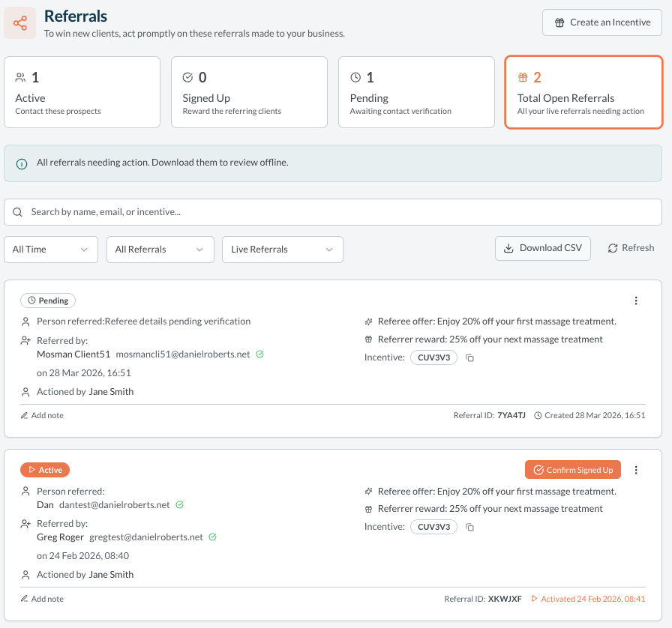The image size is (672, 628).
Task: Select the Active referrals summary card
Action: coord(82,92)
